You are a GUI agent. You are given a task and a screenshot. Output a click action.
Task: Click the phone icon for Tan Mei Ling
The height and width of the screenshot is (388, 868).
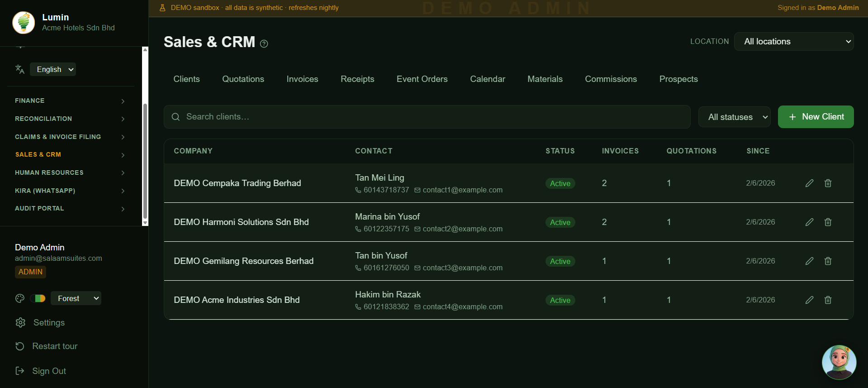[358, 190]
